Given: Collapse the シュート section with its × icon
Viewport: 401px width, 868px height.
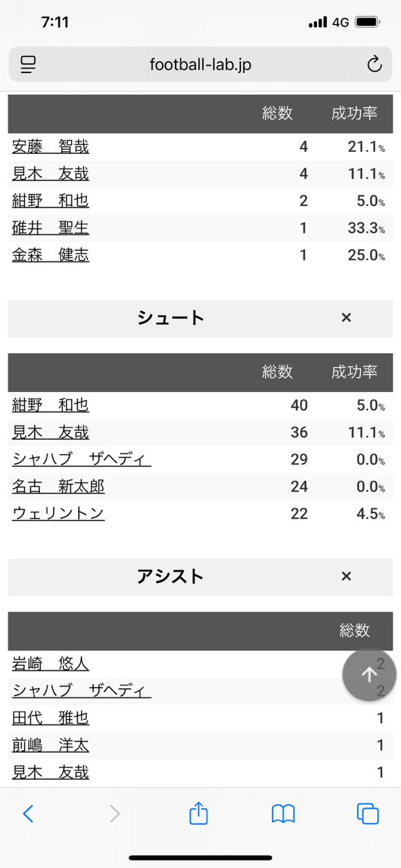Looking at the screenshot, I should point(346,317).
